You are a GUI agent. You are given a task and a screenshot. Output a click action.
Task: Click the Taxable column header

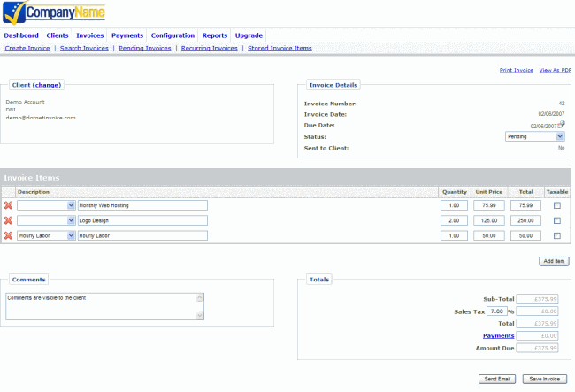[x=557, y=192]
